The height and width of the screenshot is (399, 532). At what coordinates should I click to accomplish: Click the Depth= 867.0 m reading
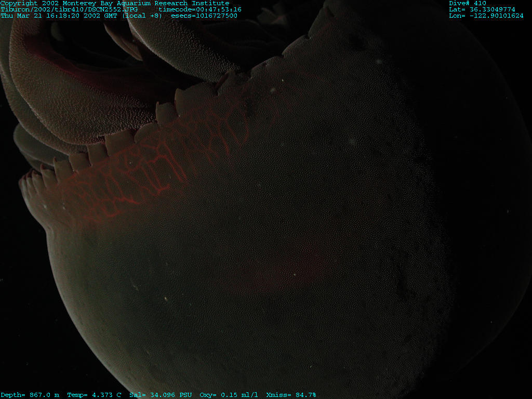click(x=30, y=395)
